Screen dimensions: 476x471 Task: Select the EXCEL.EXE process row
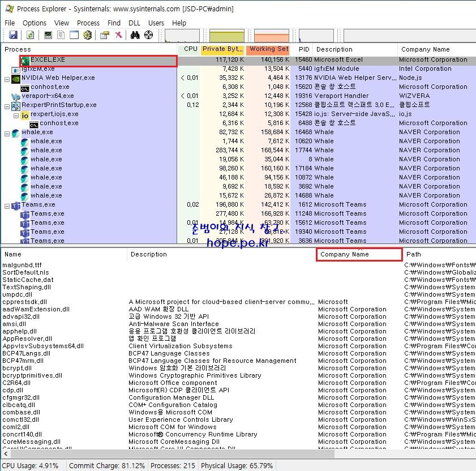tap(238, 61)
